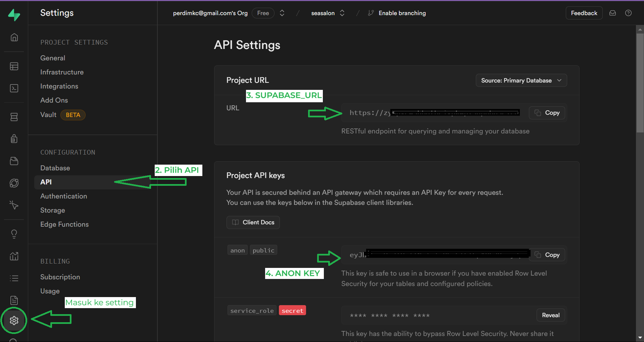Click the scrollbar down arrow

coord(640,338)
